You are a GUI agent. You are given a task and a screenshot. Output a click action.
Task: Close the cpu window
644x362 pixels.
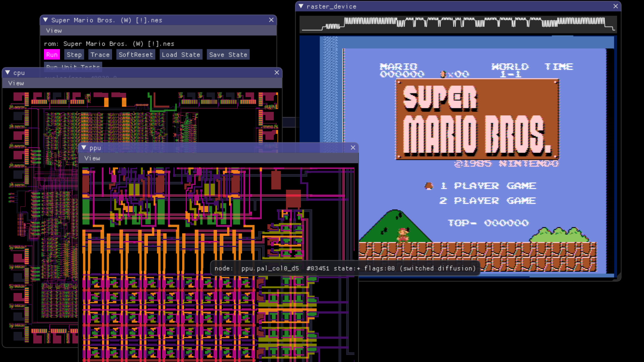pos(277,73)
